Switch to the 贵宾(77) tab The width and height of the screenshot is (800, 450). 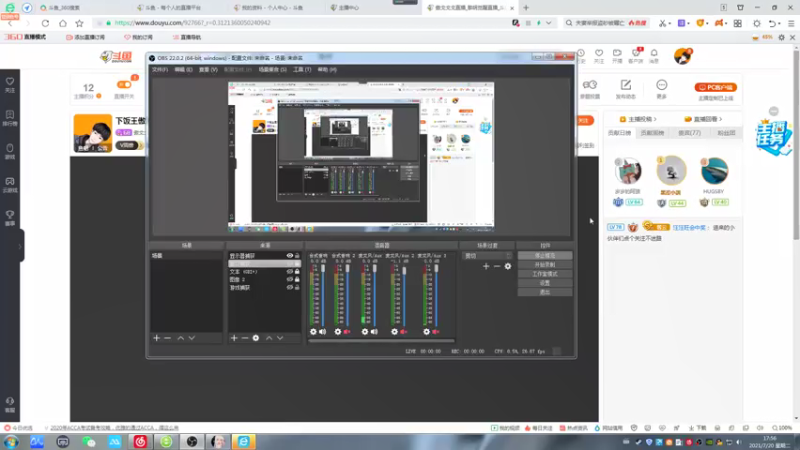pos(689,133)
